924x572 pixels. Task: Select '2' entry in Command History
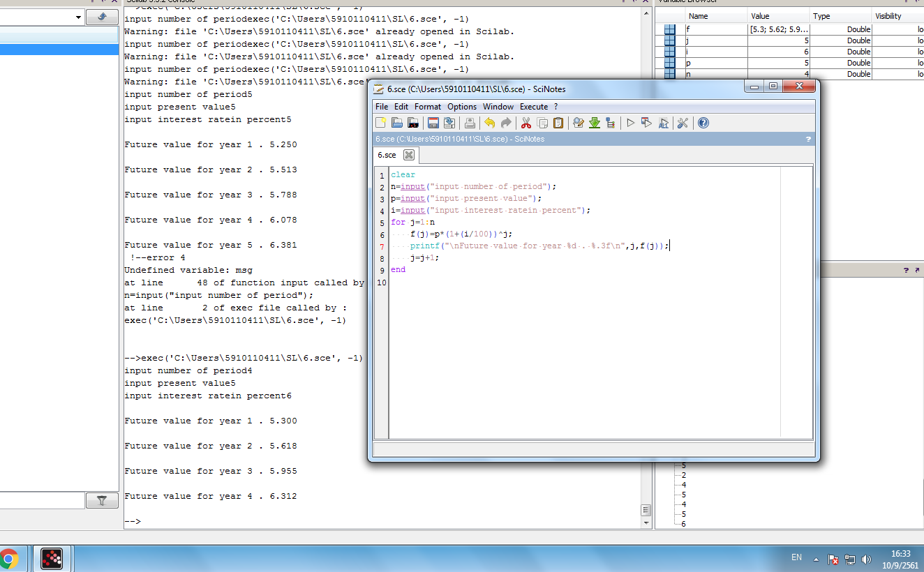(683, 475)
